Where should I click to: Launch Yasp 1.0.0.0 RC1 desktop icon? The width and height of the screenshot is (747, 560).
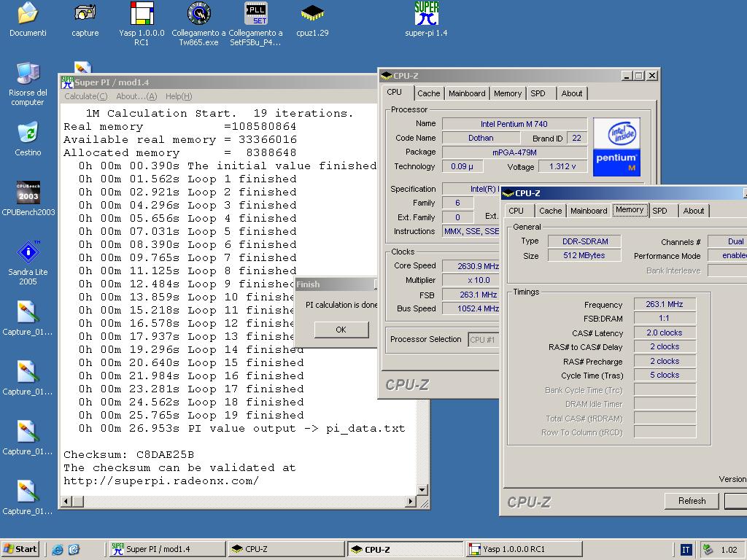142,24
